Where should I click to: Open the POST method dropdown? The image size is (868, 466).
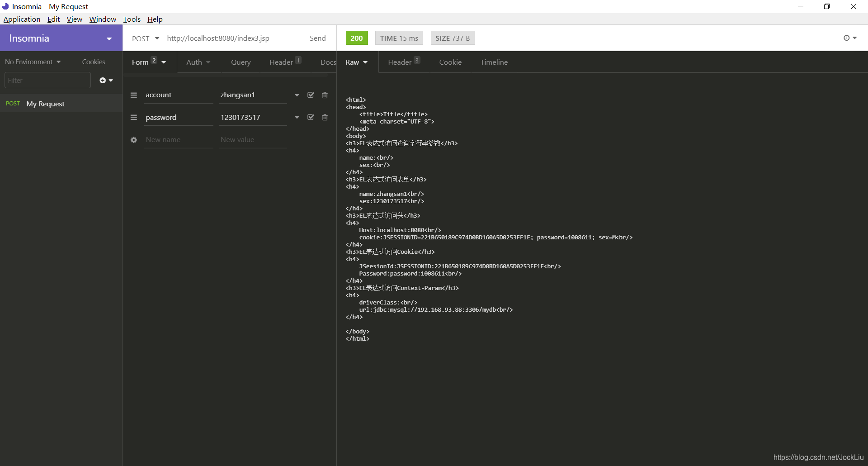[x=146, y=38]
